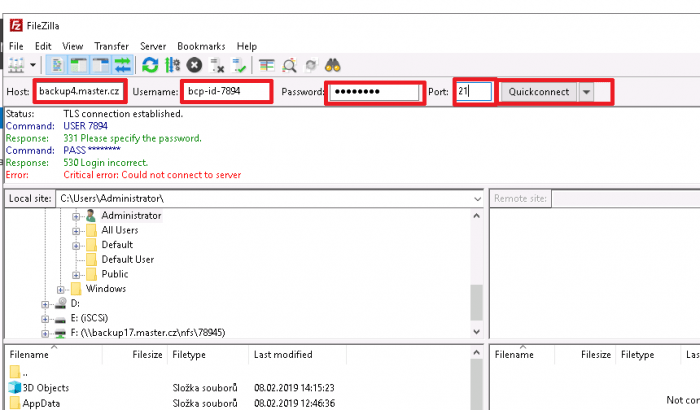Select the Default User folder
Image resolution: width=700 pixels, height=410 pixels.
128,259
